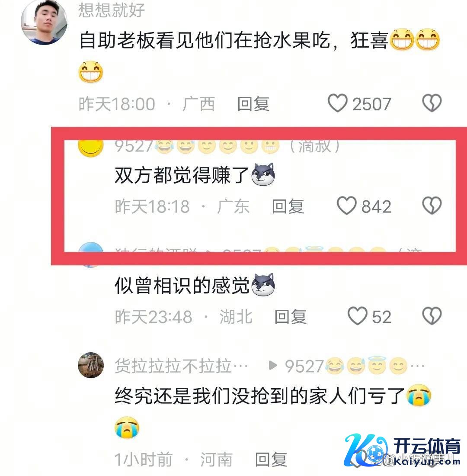This screenshot has height=476, width=467.
Task: Like the 似曾相识的感觉 comment
Action: tap(357, 316)
